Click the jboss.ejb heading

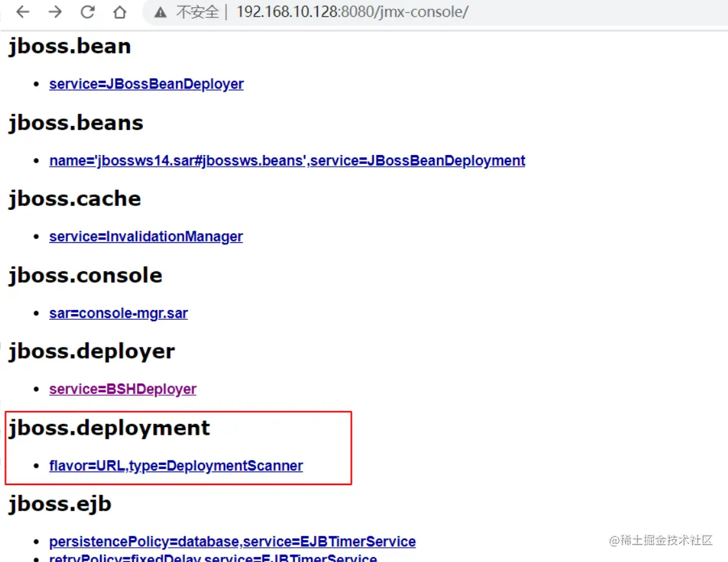click(60, 504)
